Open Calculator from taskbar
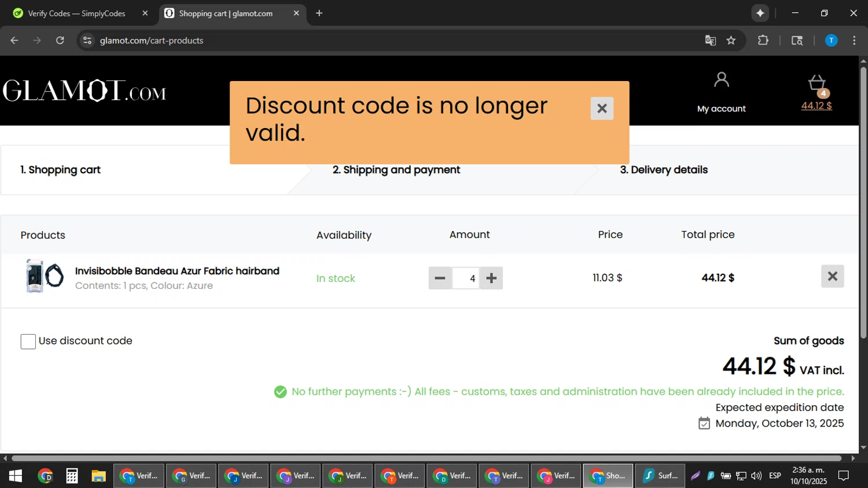This screenshot has height=488, width=868. (72, 476)
